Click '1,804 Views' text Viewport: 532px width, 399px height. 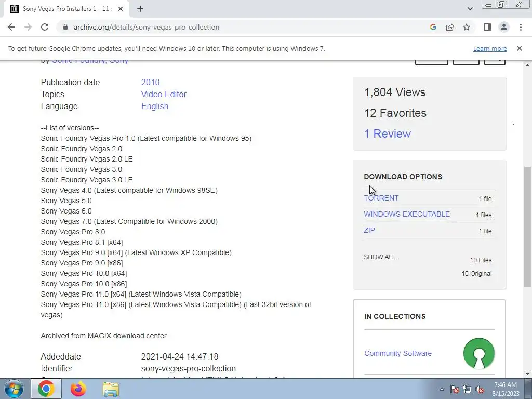(395, 92)
